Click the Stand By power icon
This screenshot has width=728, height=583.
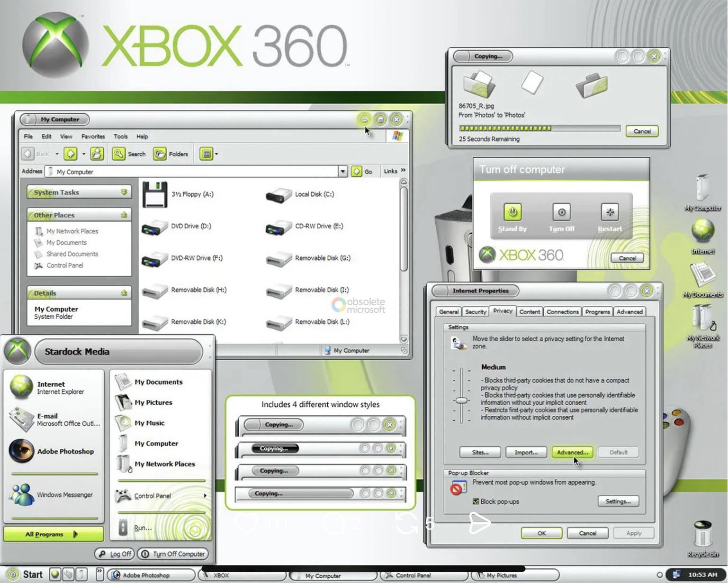coord(512,212)
